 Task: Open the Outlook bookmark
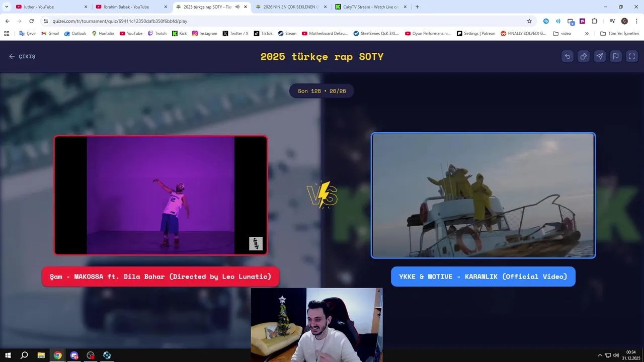[x=74, y=34]
